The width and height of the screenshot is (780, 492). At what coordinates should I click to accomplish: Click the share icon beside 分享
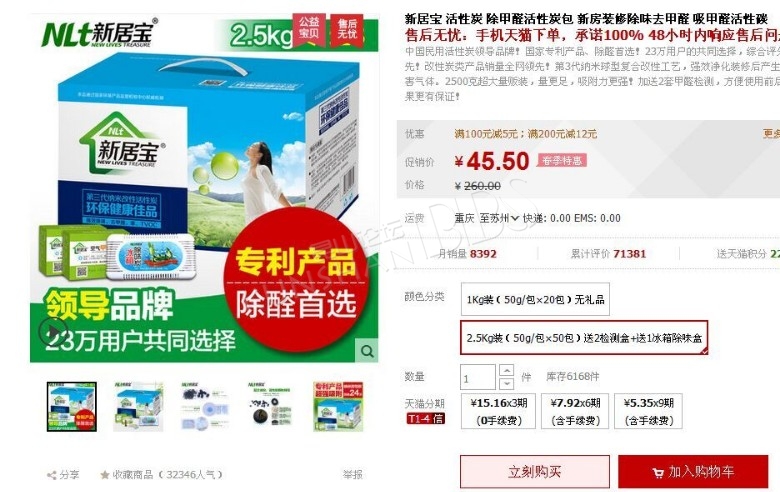click(51, 475)
